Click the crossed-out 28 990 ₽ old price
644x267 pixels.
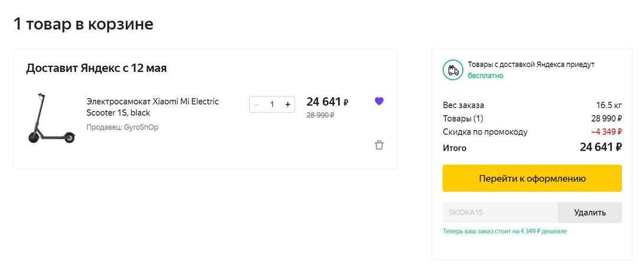click(320, 115)
